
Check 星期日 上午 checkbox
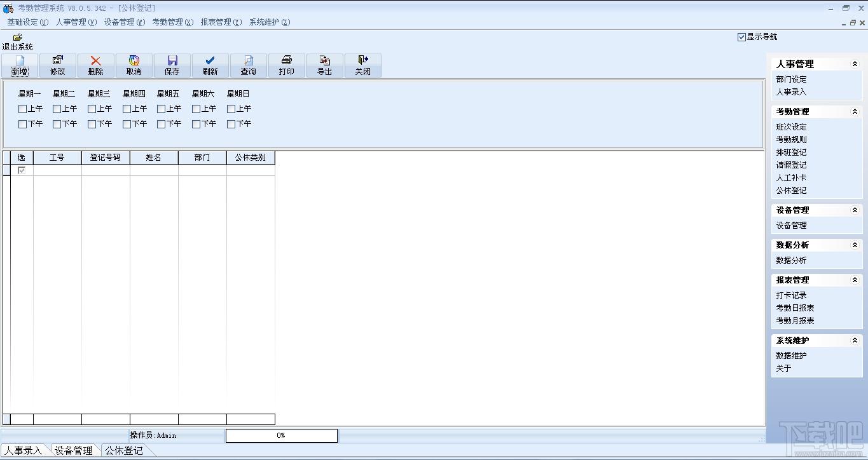(231, 109)
